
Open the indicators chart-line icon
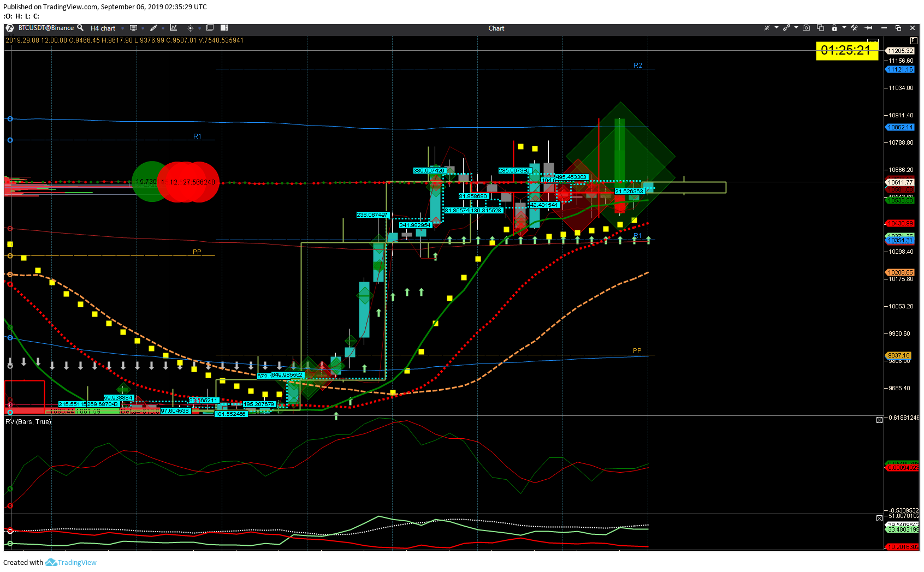tap(174, 28)
